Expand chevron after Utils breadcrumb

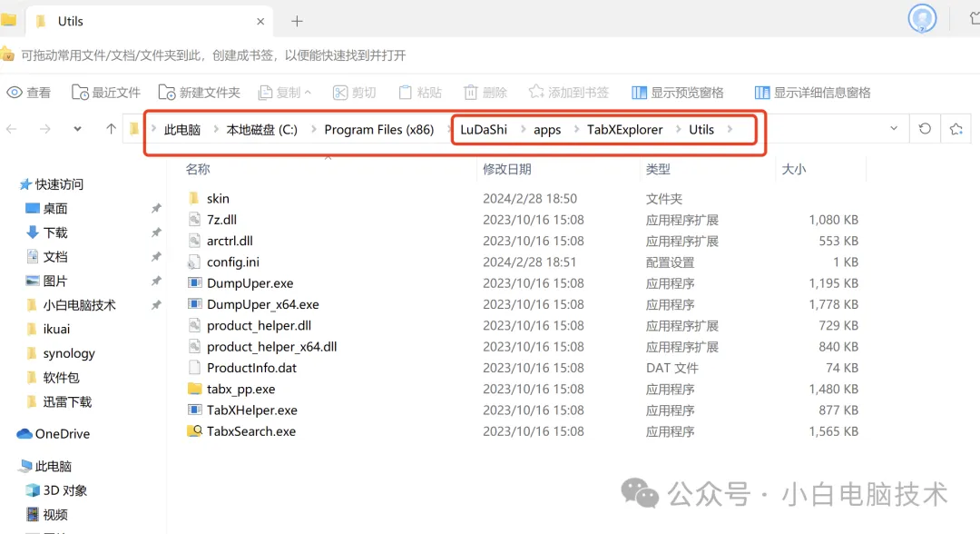click(x=730, y=130)
